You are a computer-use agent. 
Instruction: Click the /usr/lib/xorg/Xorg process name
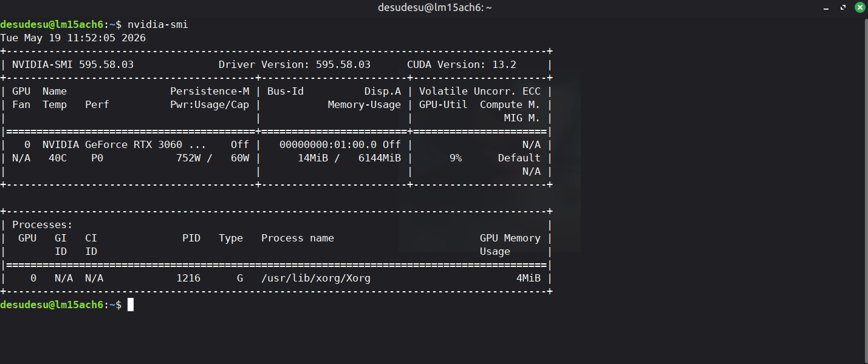coord(316,278)
